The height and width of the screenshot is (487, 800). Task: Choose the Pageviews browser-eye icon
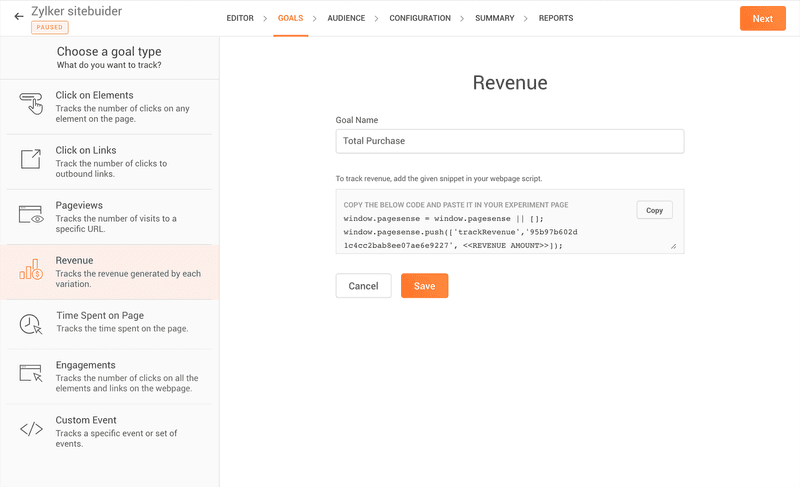(x=32, y=214)
